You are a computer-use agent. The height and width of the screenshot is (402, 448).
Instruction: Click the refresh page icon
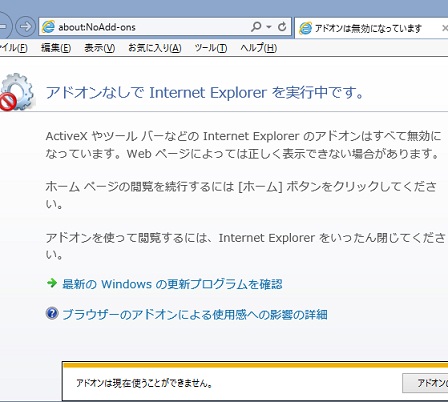tap(282, 27)
